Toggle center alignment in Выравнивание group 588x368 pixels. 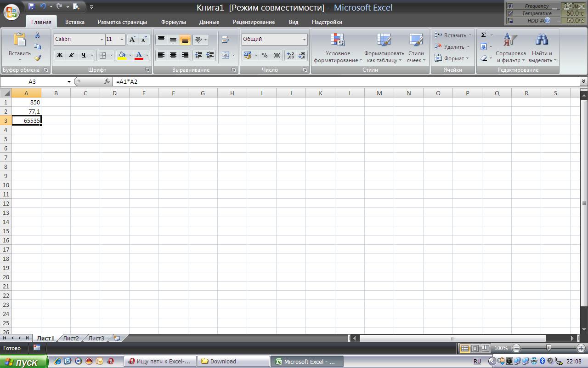click(x=173, y=55)
